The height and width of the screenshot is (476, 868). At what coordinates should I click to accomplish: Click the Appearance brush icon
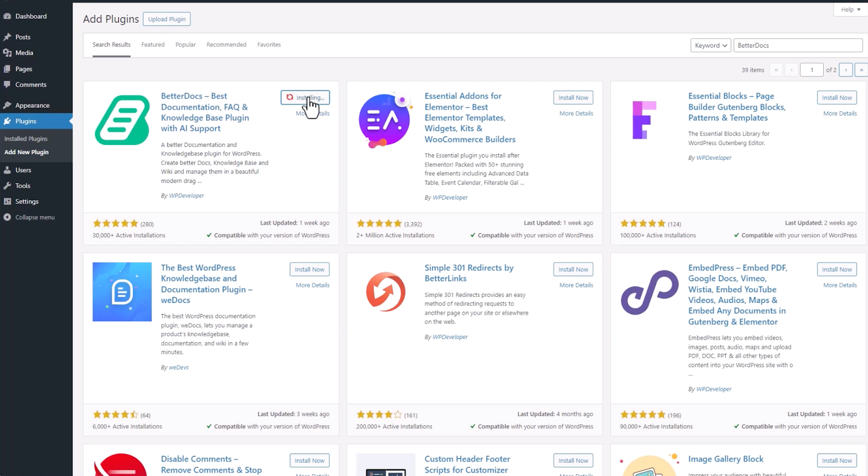[x=7, y=105]
